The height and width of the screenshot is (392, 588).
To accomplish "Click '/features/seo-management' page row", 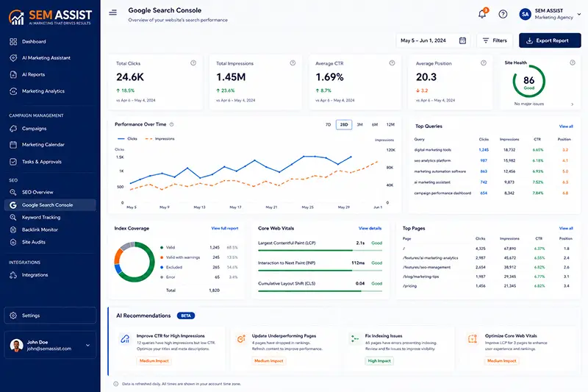I will click(x=487, y=268).
